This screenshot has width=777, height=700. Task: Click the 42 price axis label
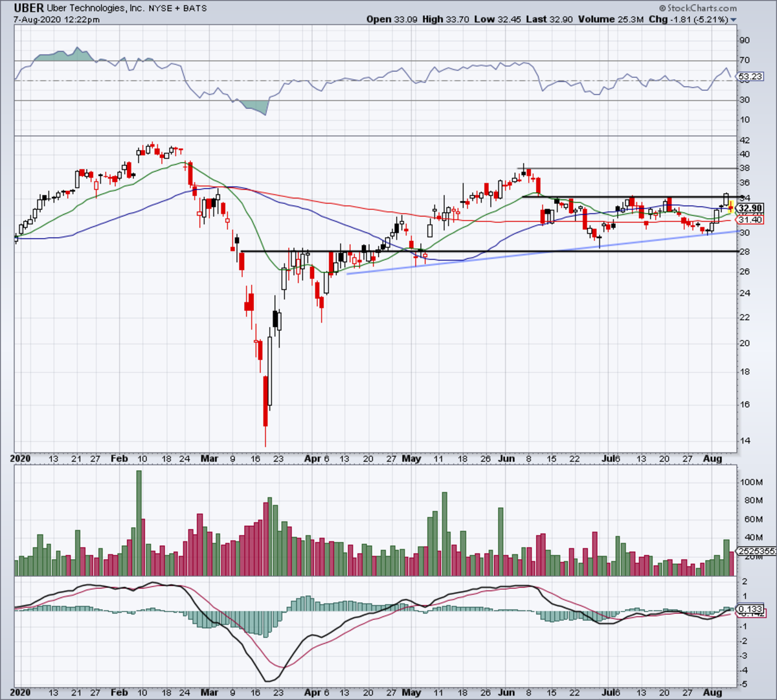(745, 140)
